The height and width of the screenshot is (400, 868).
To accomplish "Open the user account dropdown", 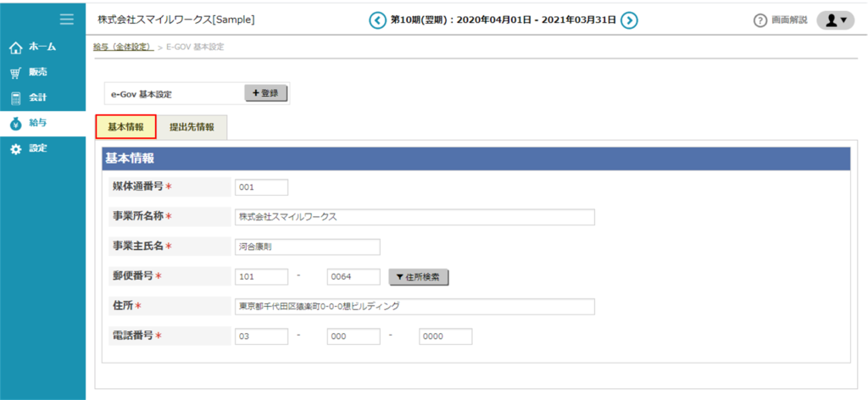I will (x=835, y=20).
